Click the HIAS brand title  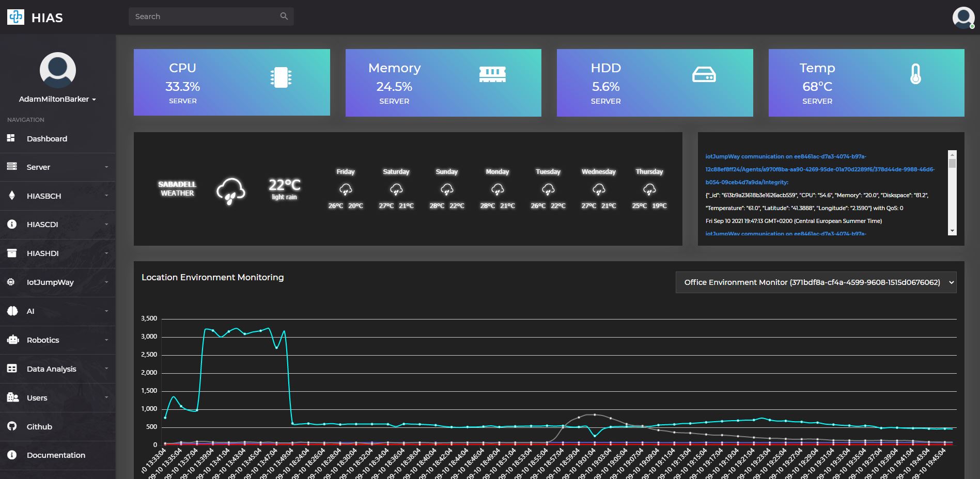pyautogui.click(x=47, y=18)
